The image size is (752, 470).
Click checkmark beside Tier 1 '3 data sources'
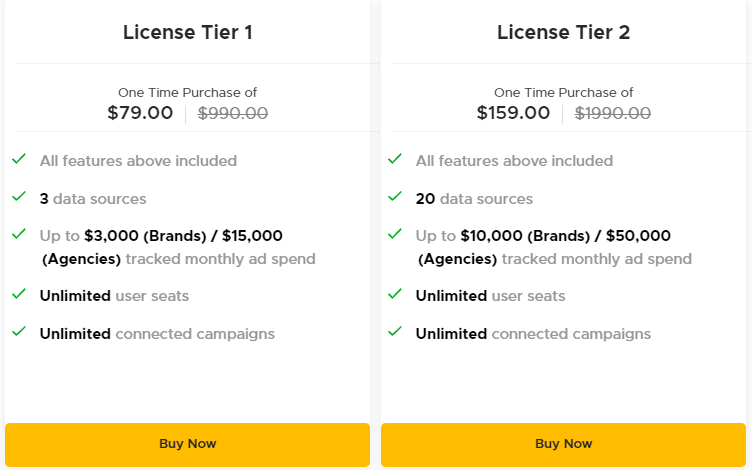[x=19, y=197]
